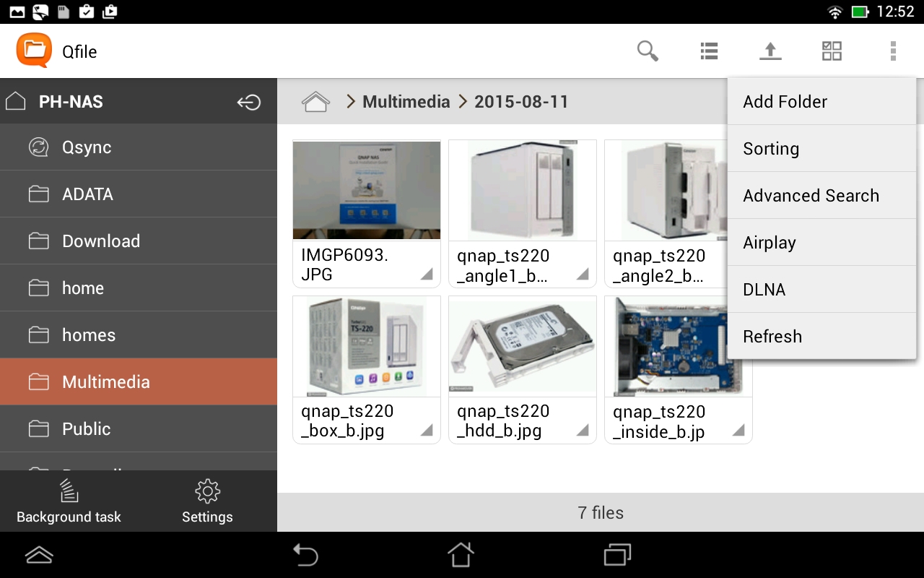The width and height of the screenshot is (924, 578).
Task: Tap the 2015-08-11 breadcrumb folder
Action: tap(521, 102)
